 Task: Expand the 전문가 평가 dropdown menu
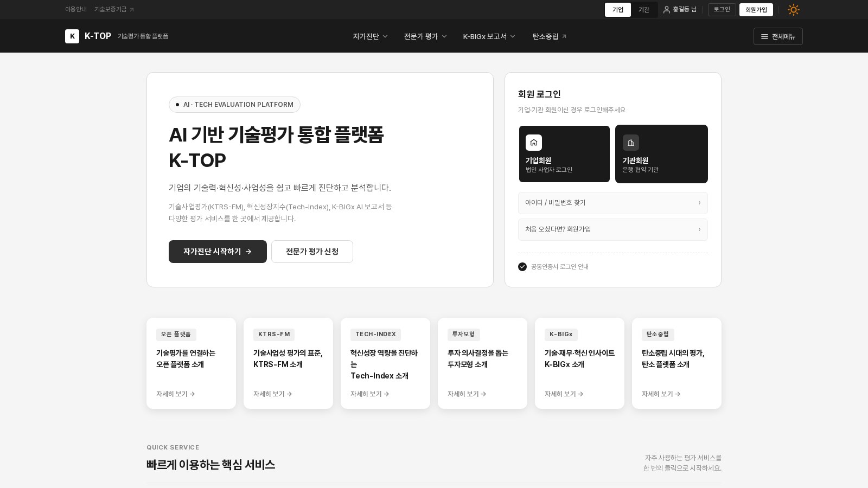(425, 36)
